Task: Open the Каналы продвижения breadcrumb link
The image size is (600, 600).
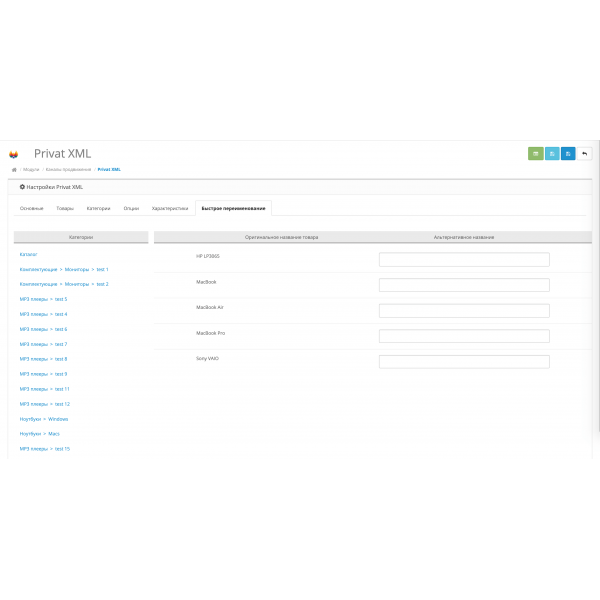Action: tap(68, 170)
